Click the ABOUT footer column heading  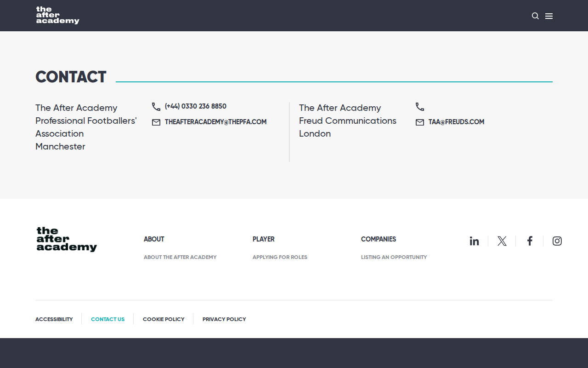(x=154, y=239)
